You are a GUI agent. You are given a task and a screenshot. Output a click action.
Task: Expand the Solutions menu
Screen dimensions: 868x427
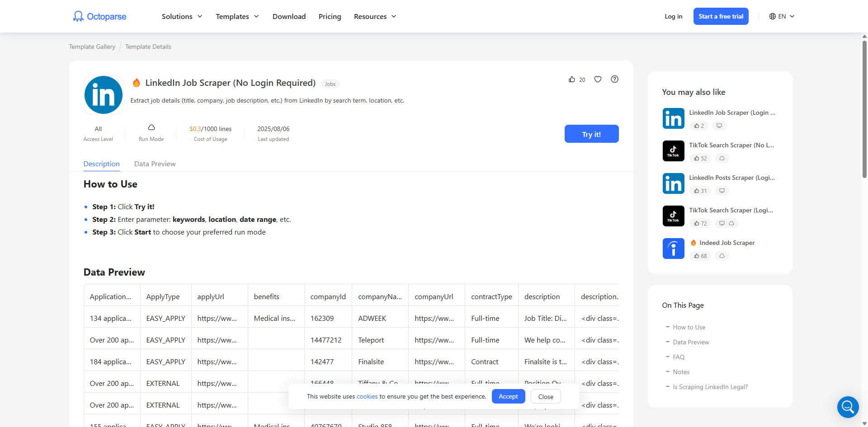182,17
